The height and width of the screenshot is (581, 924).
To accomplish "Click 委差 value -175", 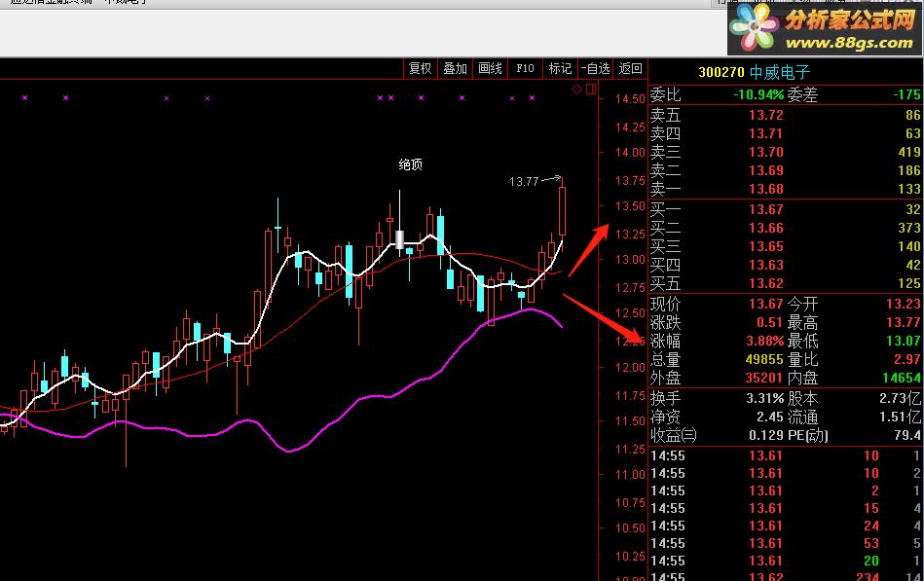I will [x=906, y=94].
